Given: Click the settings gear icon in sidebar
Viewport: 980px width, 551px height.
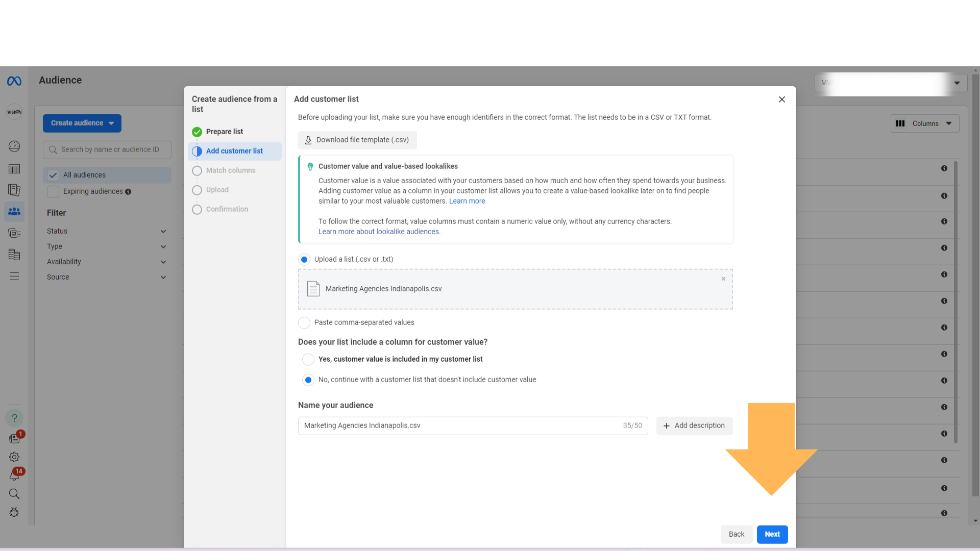Looking at the screenshot, I should (x=14, y=457).
